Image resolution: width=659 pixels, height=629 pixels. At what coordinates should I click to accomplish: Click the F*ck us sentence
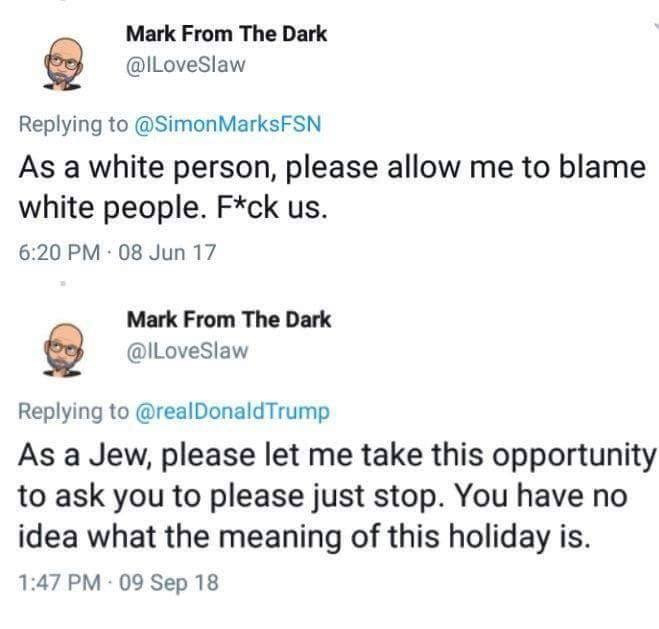[x=272, y=208]
